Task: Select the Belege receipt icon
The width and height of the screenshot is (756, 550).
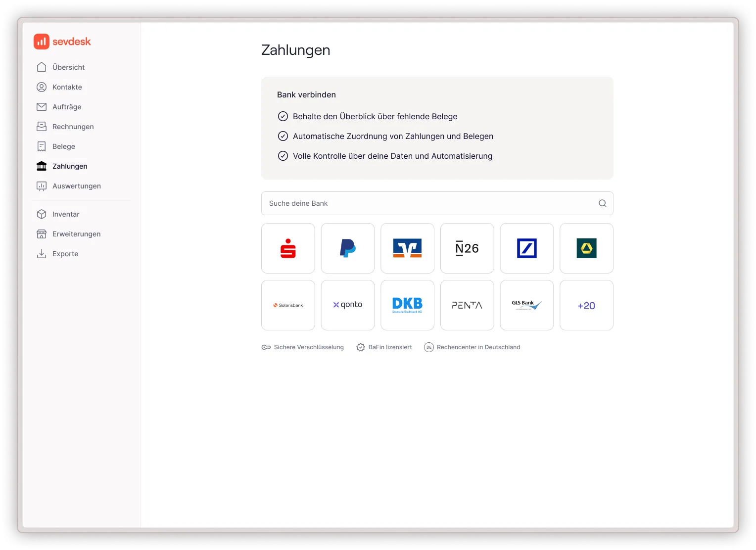Action: [x=42, y=146]
